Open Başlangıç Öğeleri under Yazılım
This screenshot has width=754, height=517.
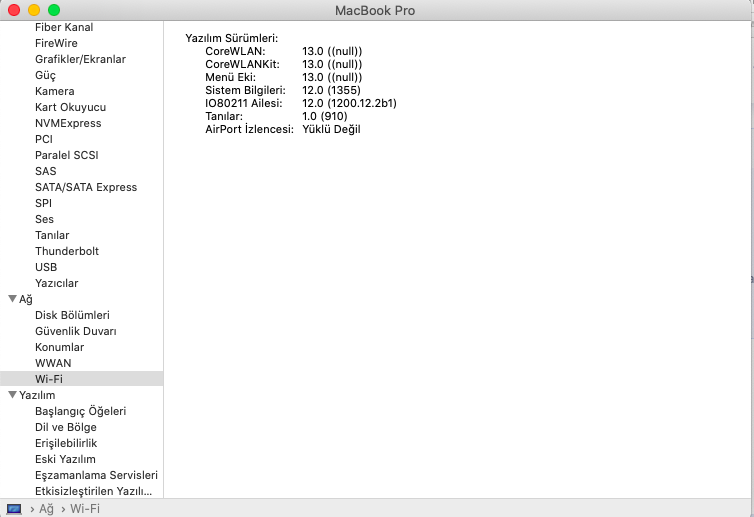point(80,411)
